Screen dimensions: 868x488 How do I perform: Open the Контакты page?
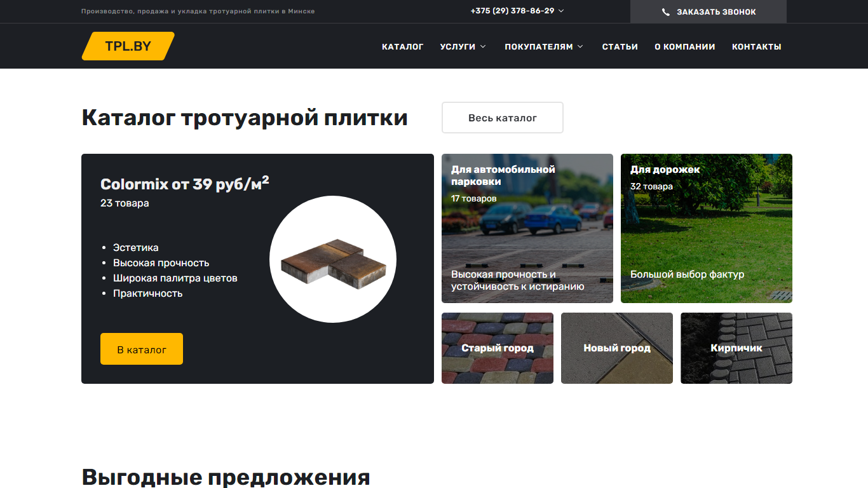757,46
